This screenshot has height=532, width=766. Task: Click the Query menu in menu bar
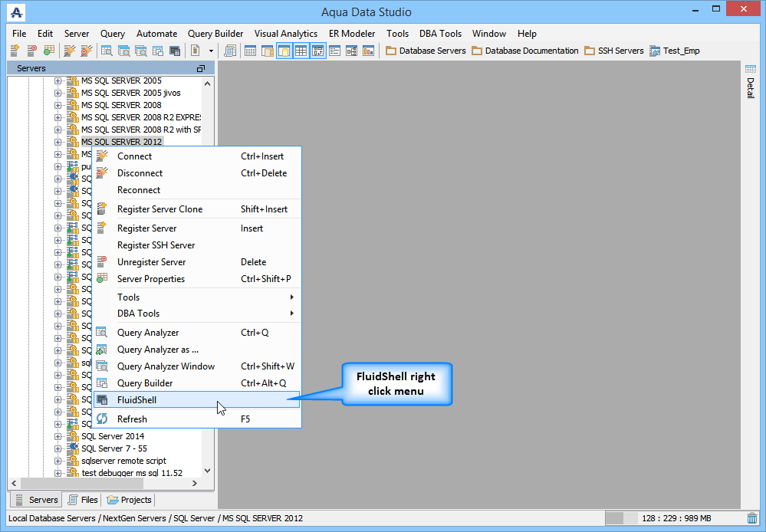(x=113, y=34)
